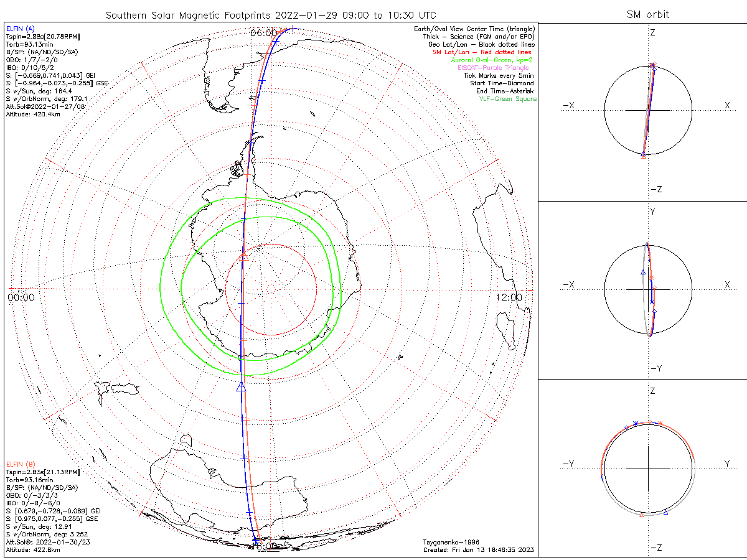Click 'S w/OrbNorm, deg: 179.1'
This screenshot has height=560, width=747.
(47, 98)
